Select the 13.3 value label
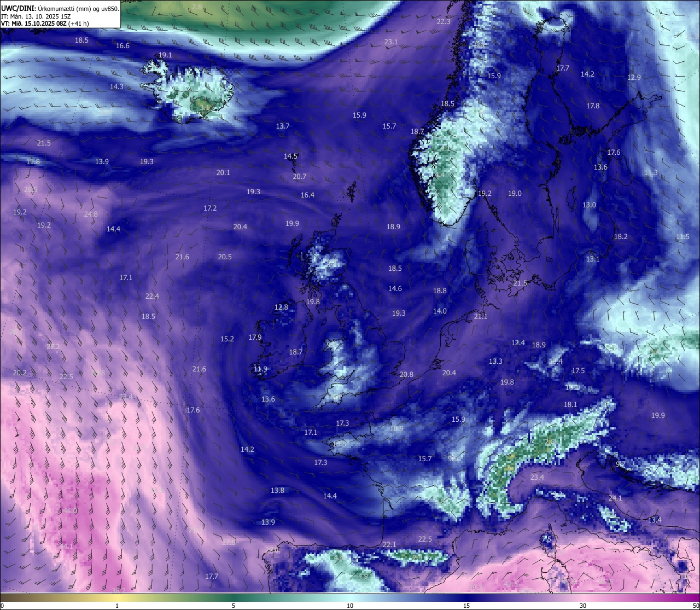The height and width of the screenshot is (610, 700). coord(495,362)
